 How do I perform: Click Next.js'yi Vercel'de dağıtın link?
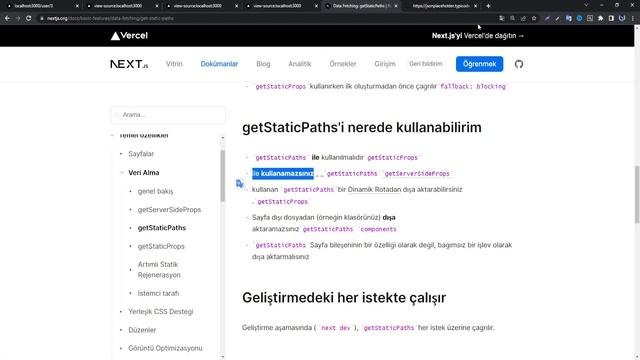point(478,36)
